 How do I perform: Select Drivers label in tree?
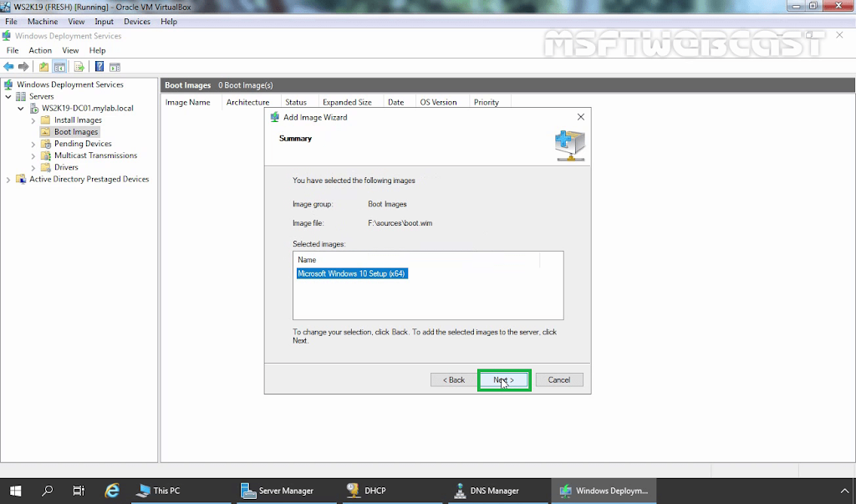[x=66, y=167]
